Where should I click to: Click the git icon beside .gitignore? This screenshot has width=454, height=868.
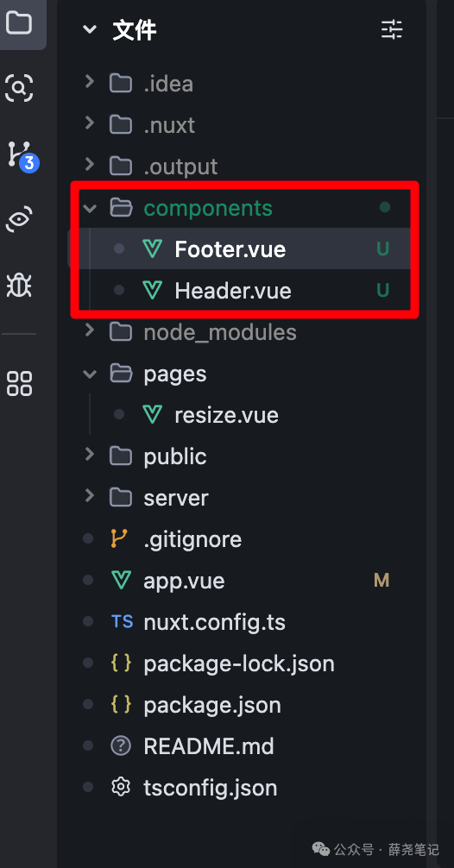[x=120, y=538]
